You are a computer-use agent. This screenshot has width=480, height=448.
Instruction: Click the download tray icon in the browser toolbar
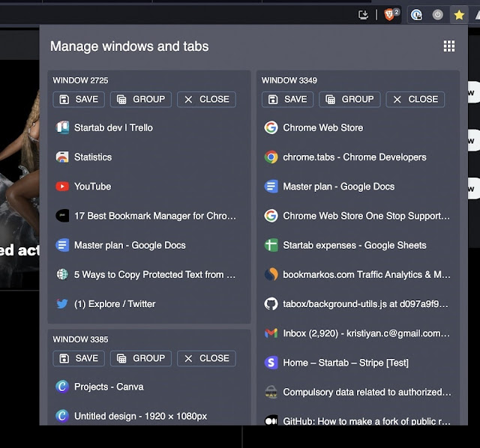pyautogui.click(x=363, y=15)
